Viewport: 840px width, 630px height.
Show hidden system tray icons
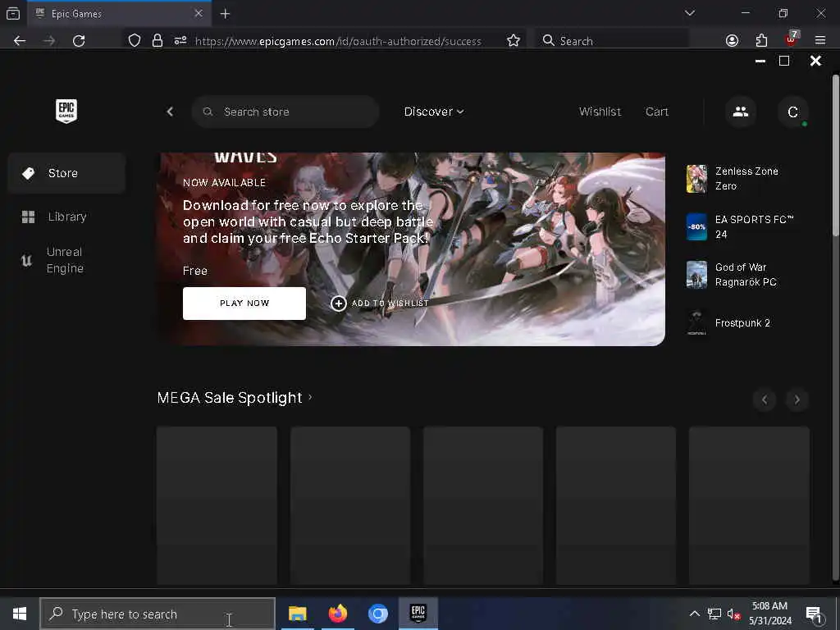coord(694,614)
